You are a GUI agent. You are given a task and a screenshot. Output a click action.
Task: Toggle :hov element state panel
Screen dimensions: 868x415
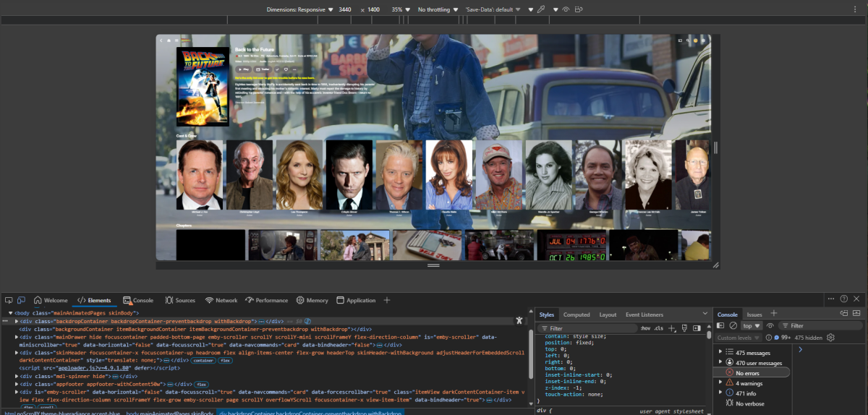[644, 328]
